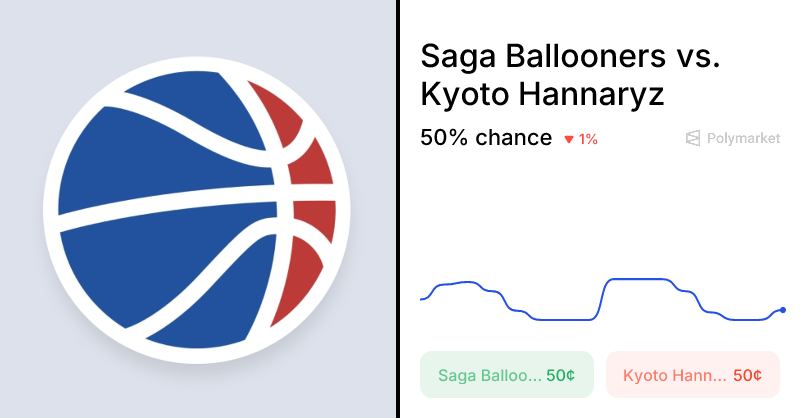
Task: Select the red Kyoto Hann... 50¢ button
Action: pyautogui.click(x=692, y=375)
